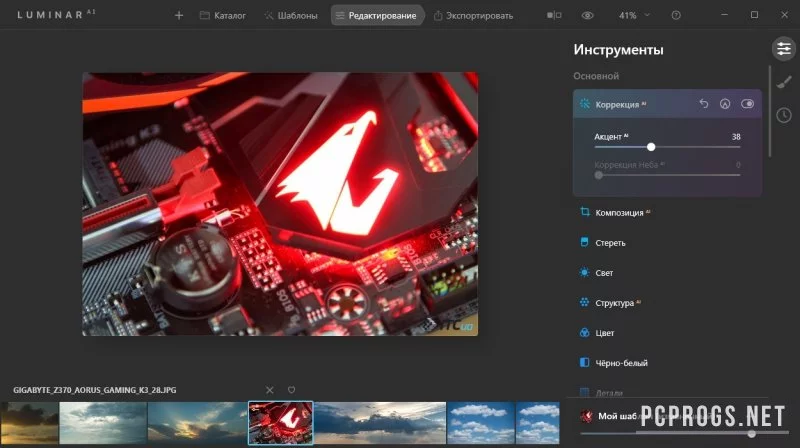Mark photo as favorite with heart icon
This screenshot has height=448, width=800.
tap(291, 390)
